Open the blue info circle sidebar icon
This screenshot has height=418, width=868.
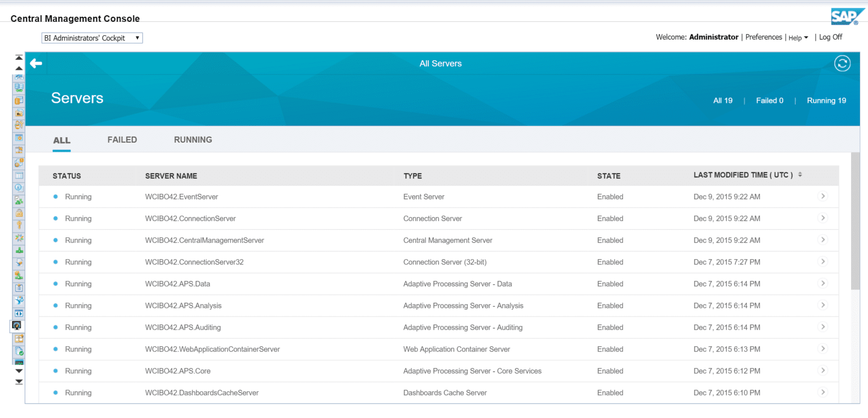point(19,188)
